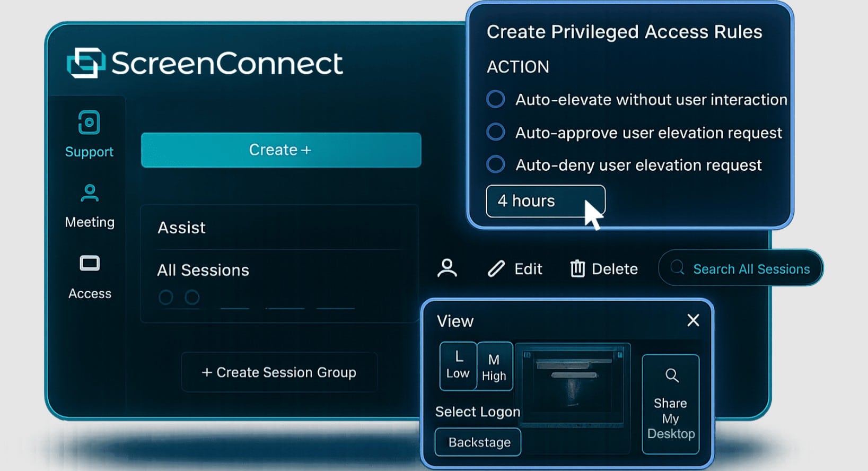Click the ScreenConnect wordmark text

tap(227, 64)
